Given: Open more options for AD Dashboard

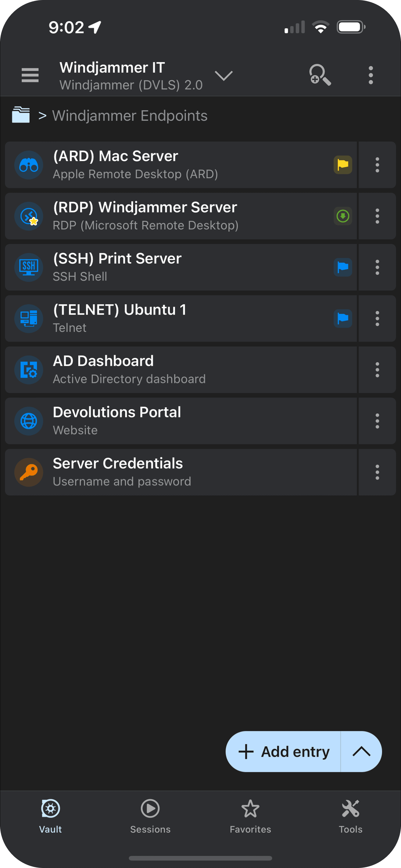Looking at the screenshot, I should 377,370.
